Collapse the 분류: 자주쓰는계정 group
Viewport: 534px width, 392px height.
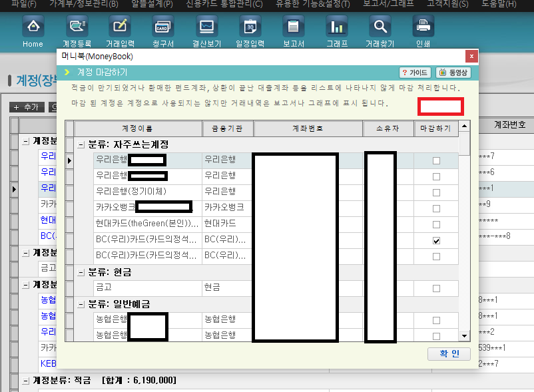(81, 145)
